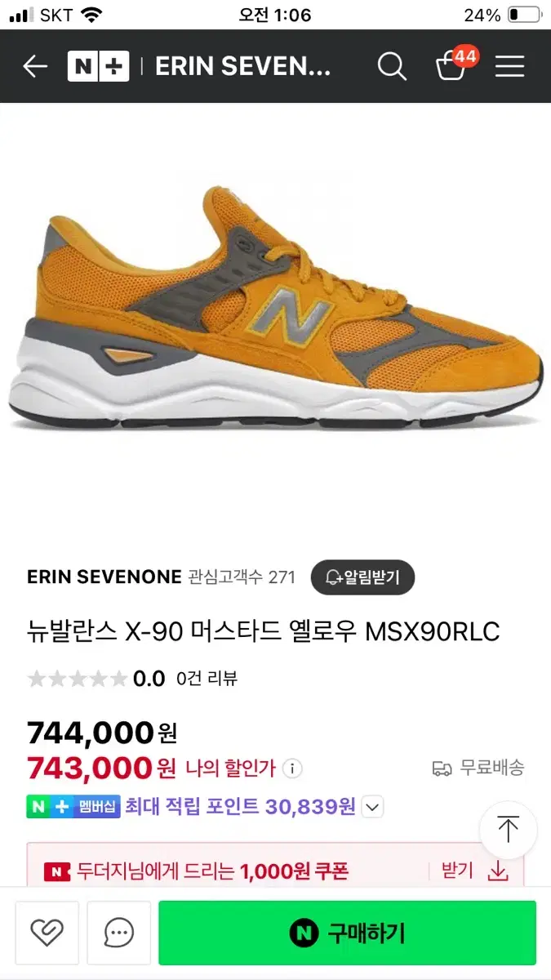Tap the scroll-to-top arrow button

[508, 830]
